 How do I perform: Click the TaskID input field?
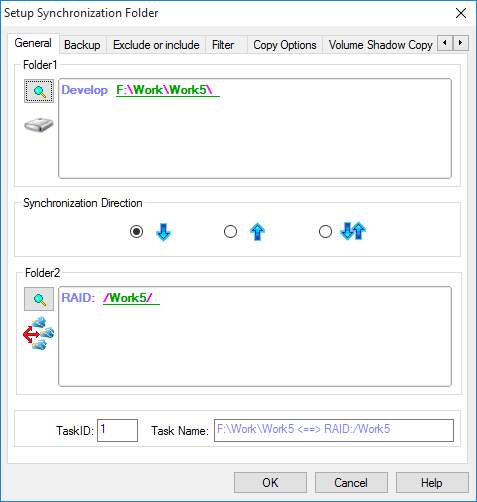(117, 430)
